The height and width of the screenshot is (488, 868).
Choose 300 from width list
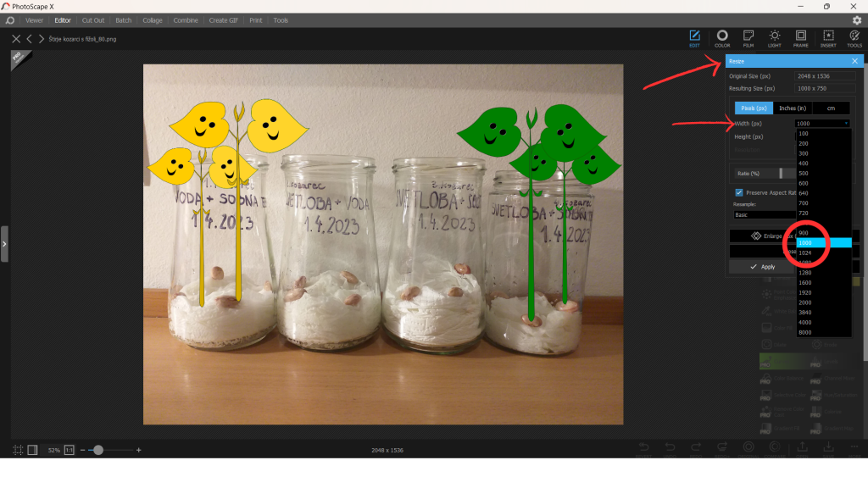pyautogui.click(x=824, y=153)
